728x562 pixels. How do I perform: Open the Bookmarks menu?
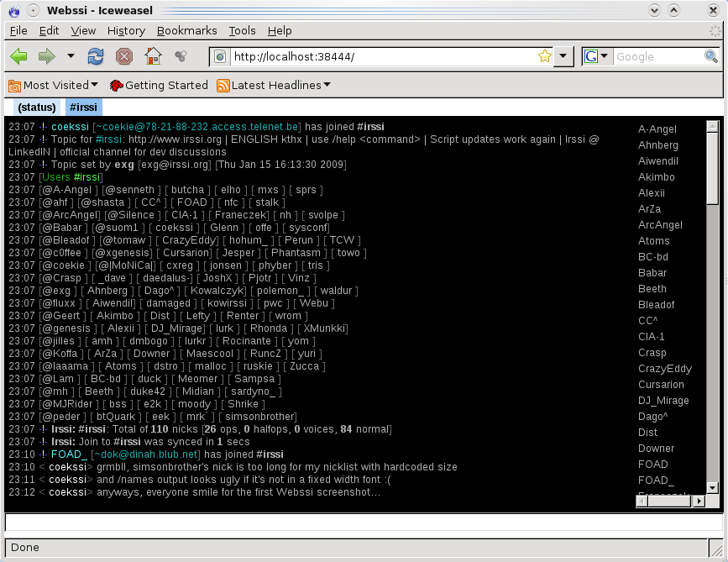pyautogui.click(x=186, y=30)
